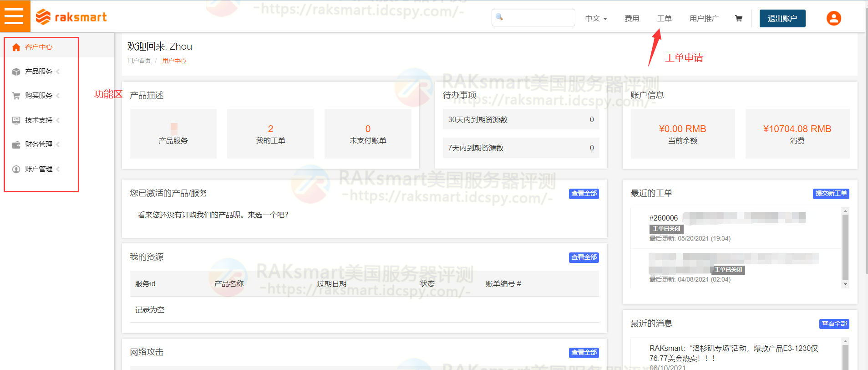Image resolution: width=868 pixels, height=370 pixels.
Task: Click the cube icon for 产品服务
Action: (x=16, y=72)
